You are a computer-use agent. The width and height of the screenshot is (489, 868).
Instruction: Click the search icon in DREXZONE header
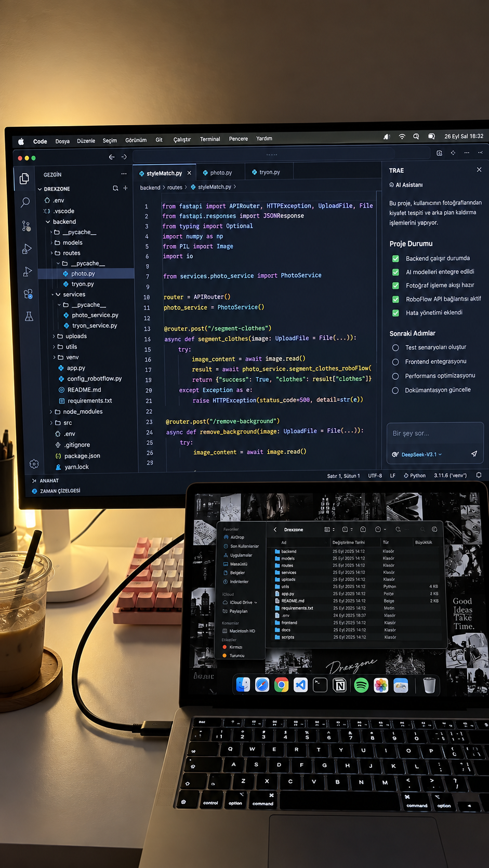coord(115,188)
